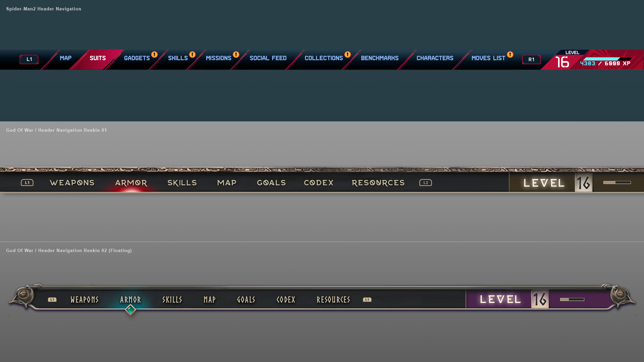The width and height of the screenshot is (644, 362).
Task: Open the MAP tab in Spider-Man header
Action: (x=66, y=58)
